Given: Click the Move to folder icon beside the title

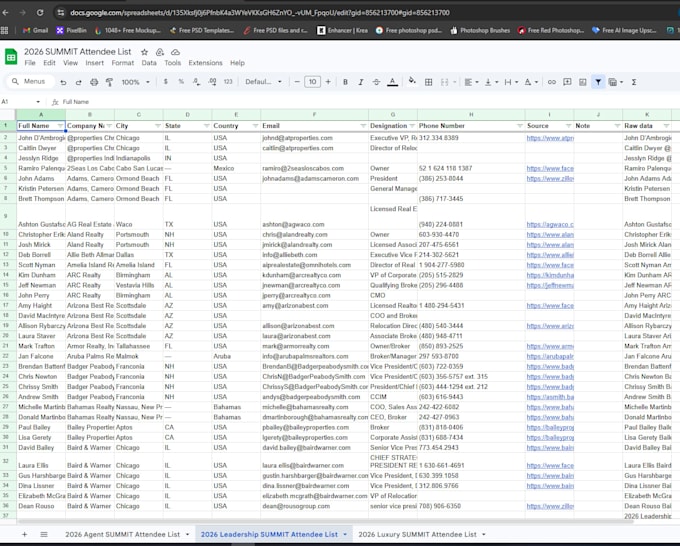Looking at the screenshot, I should [x=160, y=52].
